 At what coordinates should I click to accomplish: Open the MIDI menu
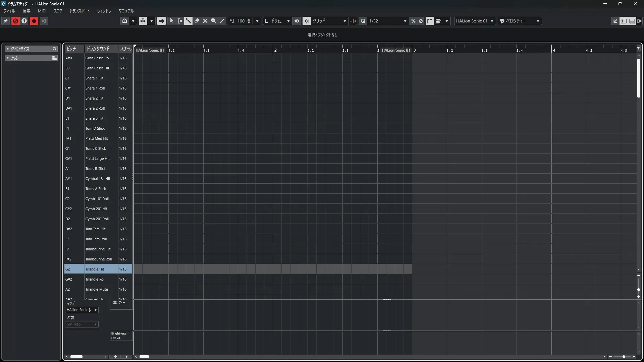[42, 11]
